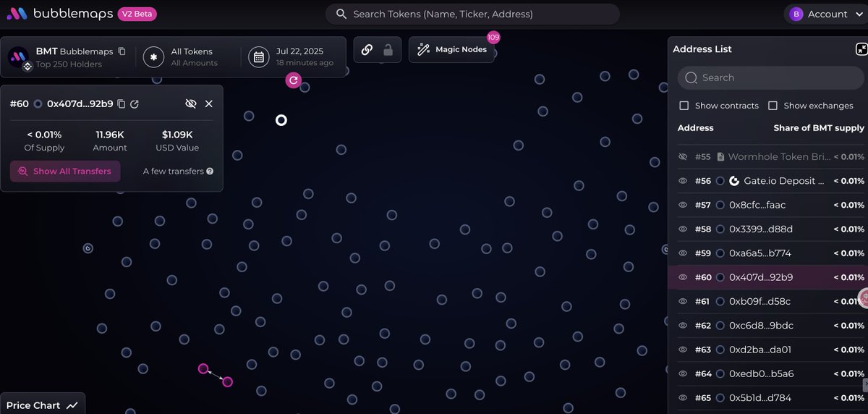
Task: Click the A few transfers help icon
Action: (210, 172)
